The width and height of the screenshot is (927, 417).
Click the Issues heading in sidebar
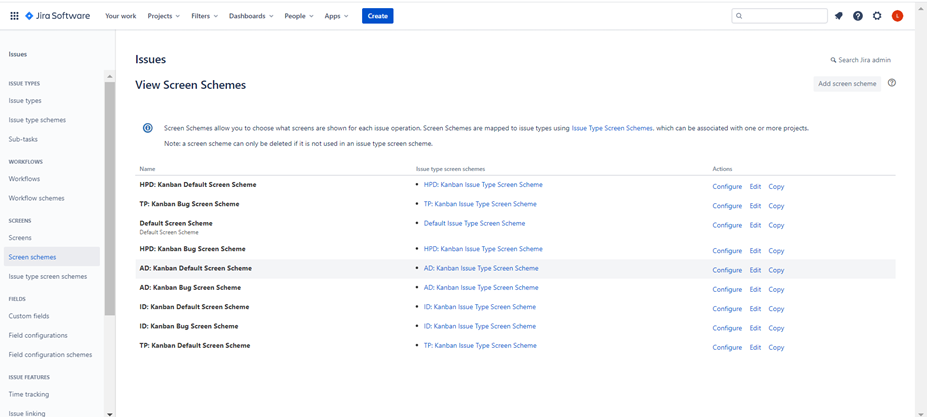coord(18,54)
